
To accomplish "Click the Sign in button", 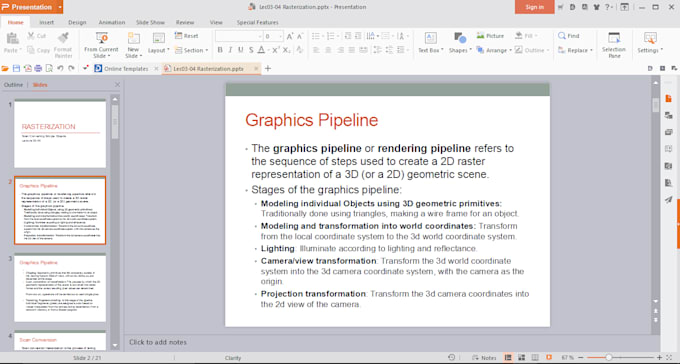I will (534, 7).
